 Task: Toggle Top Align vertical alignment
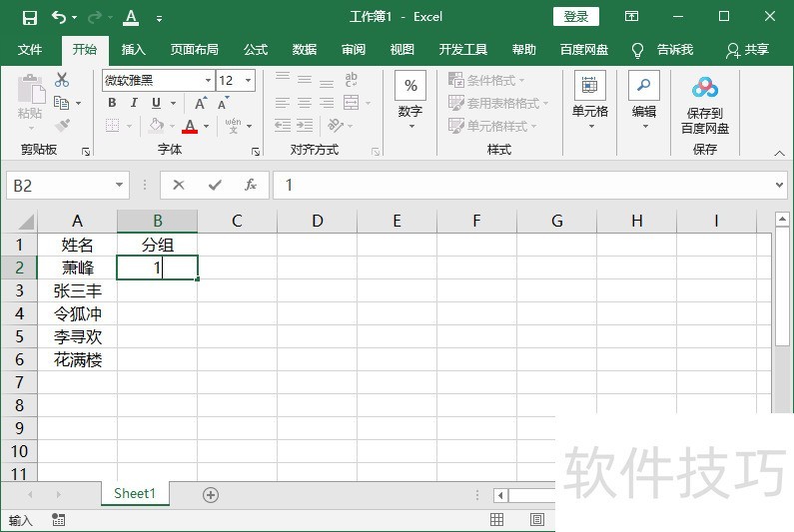pyautogui.click(x=283, y=77)
